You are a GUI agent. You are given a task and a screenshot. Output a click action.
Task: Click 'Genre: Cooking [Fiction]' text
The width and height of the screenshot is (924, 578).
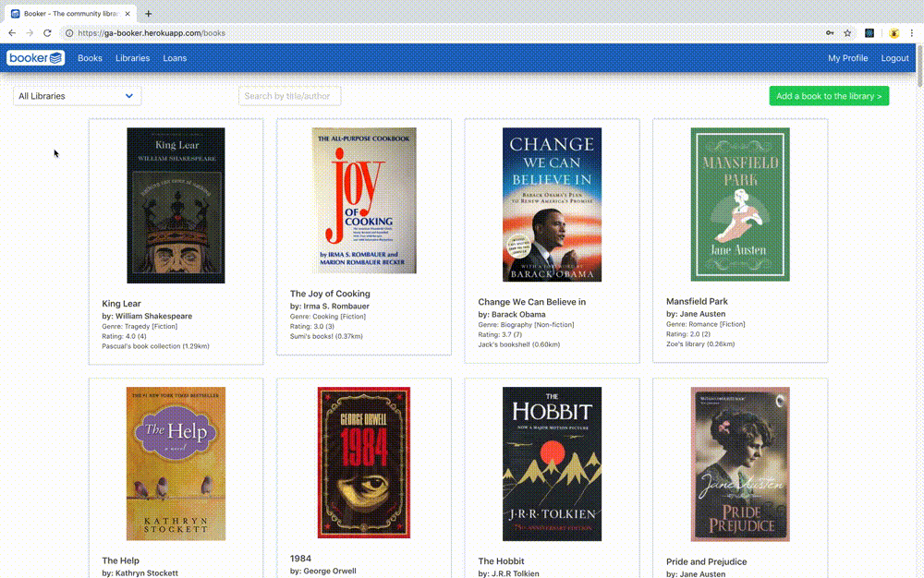(328, 316)
